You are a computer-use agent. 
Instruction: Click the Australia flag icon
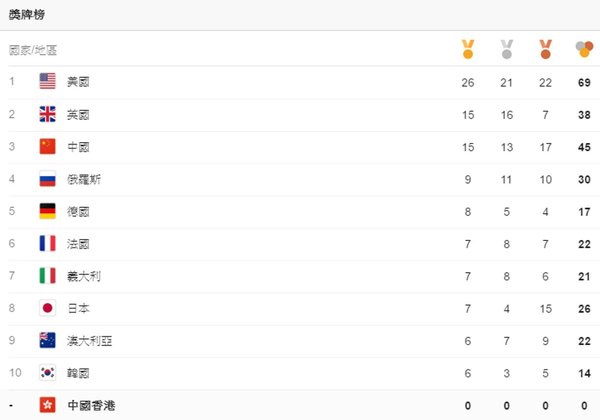point(47,340)
